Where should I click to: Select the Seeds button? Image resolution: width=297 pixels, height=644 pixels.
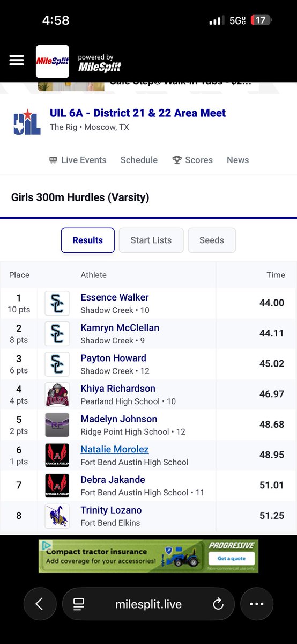(x=212, y=240)
